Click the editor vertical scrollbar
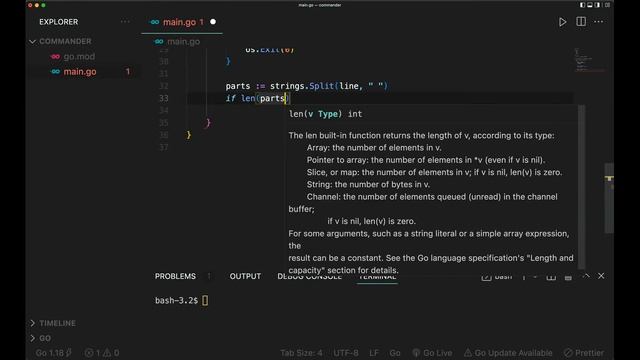 [609, 198]
